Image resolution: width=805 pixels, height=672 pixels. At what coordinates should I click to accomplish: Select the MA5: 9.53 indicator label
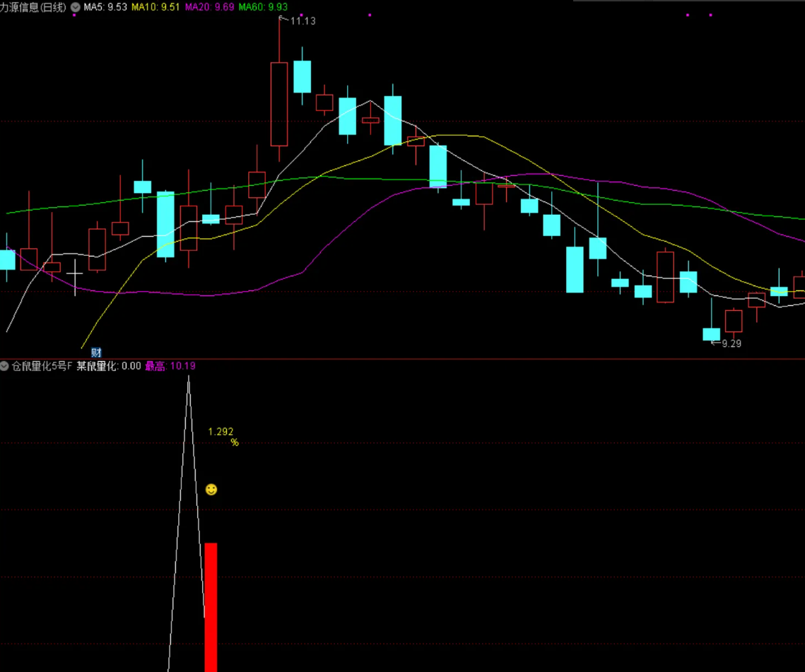click(105, 7)
